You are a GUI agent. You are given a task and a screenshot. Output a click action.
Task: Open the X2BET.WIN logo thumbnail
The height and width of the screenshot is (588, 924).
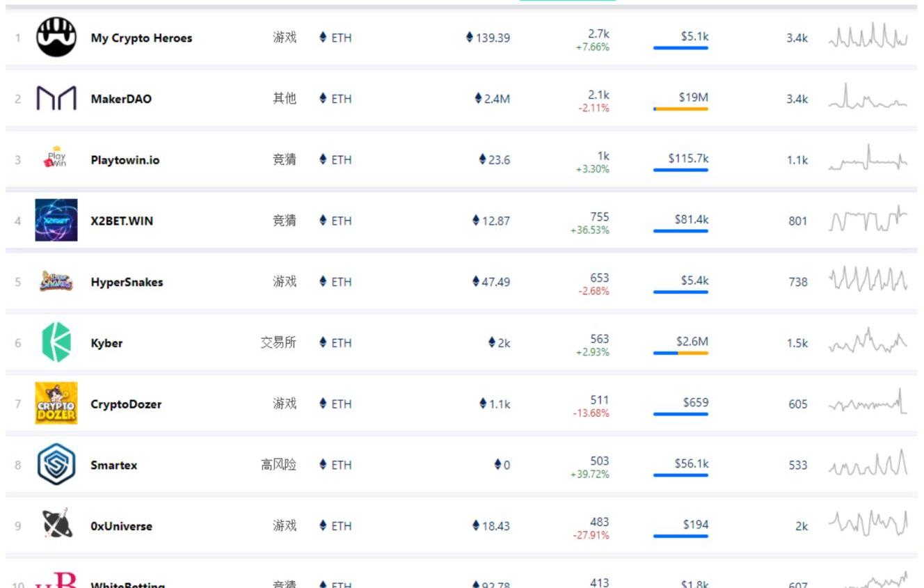[x=56, y=221]
